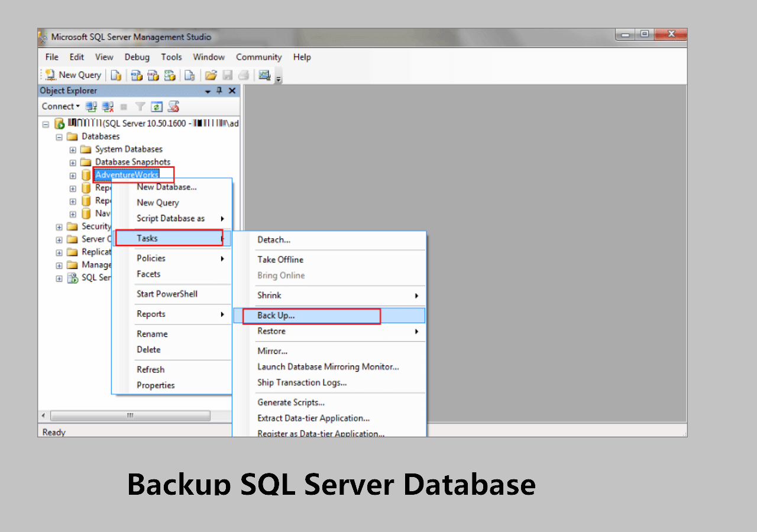Click the Open File folder icon

click(x=211, y=75)
